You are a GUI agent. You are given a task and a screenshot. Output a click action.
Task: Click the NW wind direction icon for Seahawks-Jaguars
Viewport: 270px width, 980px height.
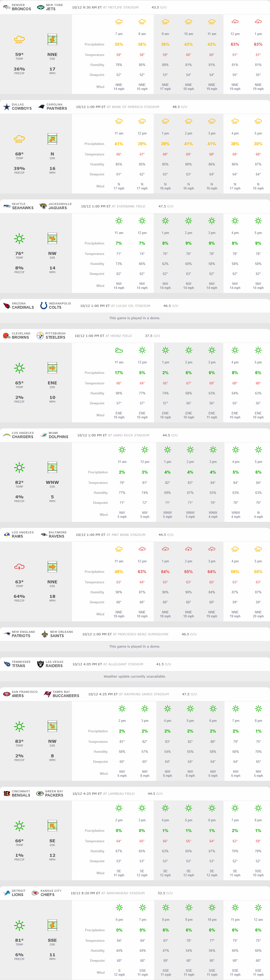point(52,238)
